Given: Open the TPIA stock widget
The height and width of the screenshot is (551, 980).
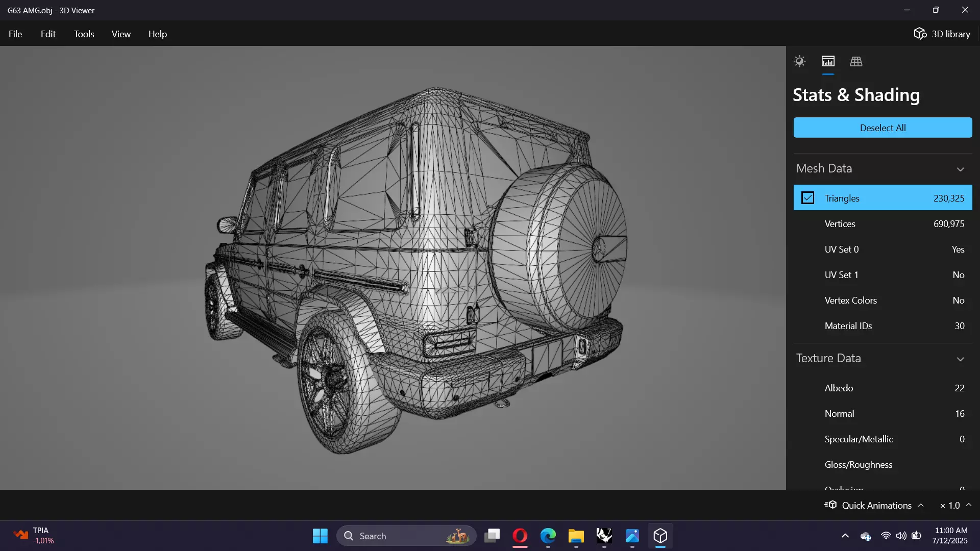Looking at the screenshot, I should (x=34, y=536).
